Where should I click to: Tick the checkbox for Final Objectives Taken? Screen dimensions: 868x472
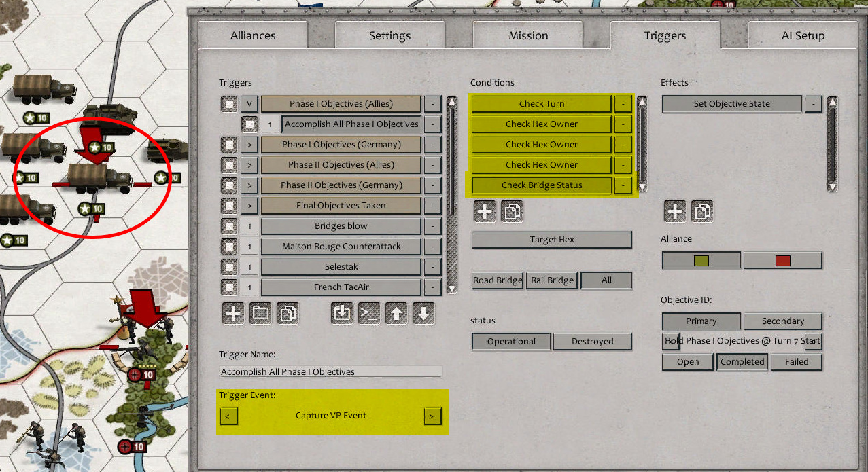pyautogui.click(x=229, y=206)
